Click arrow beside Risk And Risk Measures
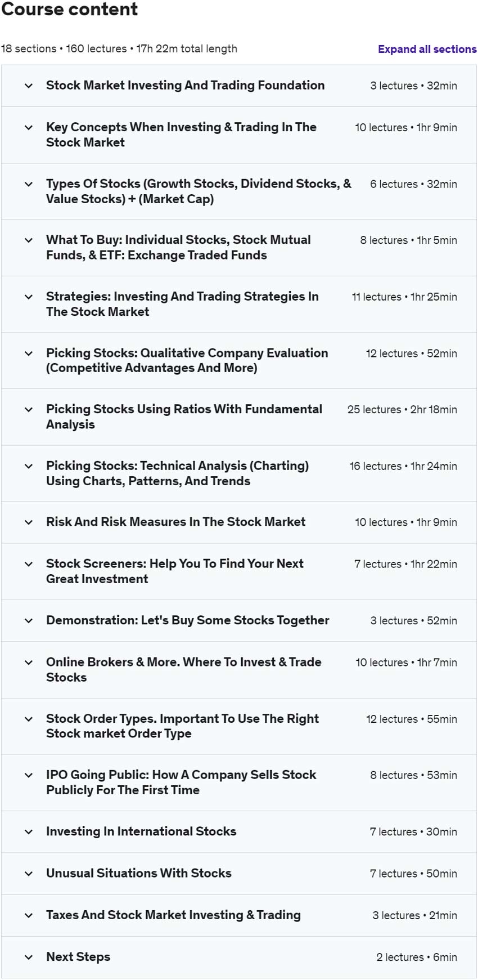This screenshot has width=478, height=980. tap(29, 522)
